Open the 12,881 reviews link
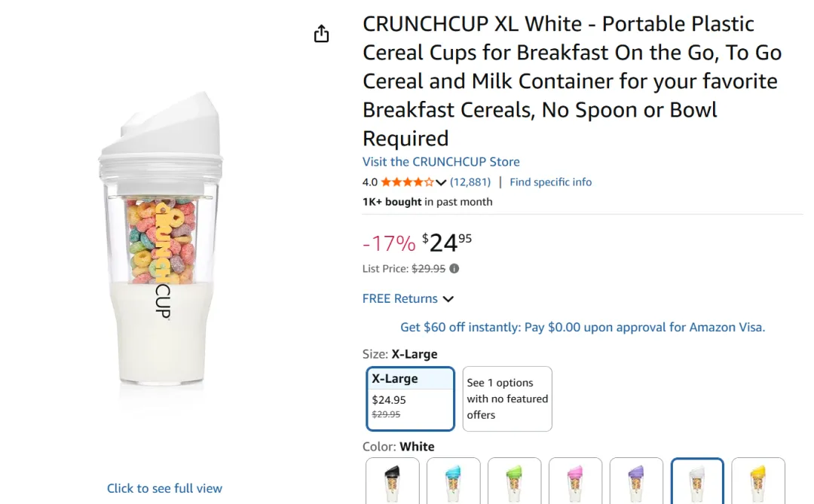 (x=470, y=182)
